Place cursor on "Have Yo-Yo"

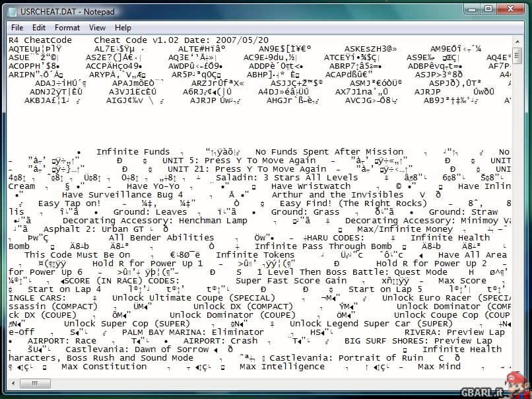coord(153,186)
